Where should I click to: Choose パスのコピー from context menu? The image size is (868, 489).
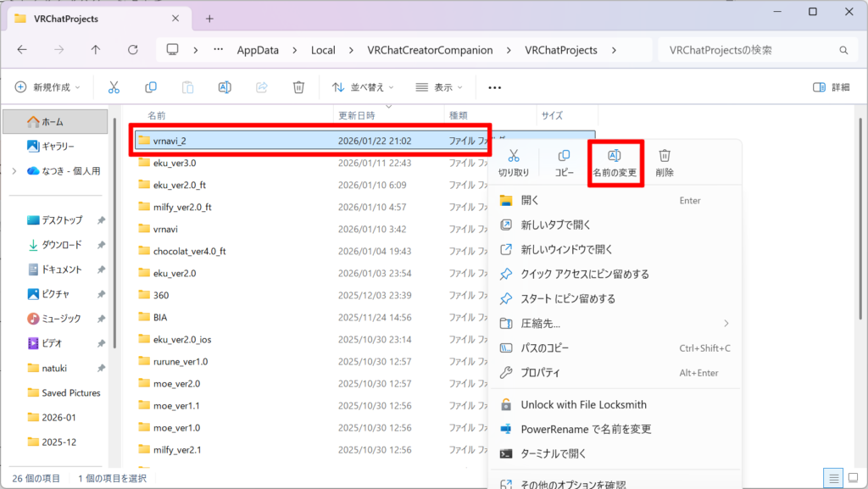(545, 348)
